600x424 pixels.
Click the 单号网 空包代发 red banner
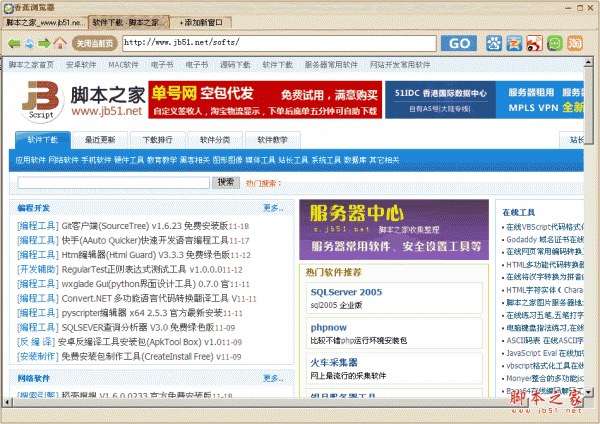pos(265,99)
